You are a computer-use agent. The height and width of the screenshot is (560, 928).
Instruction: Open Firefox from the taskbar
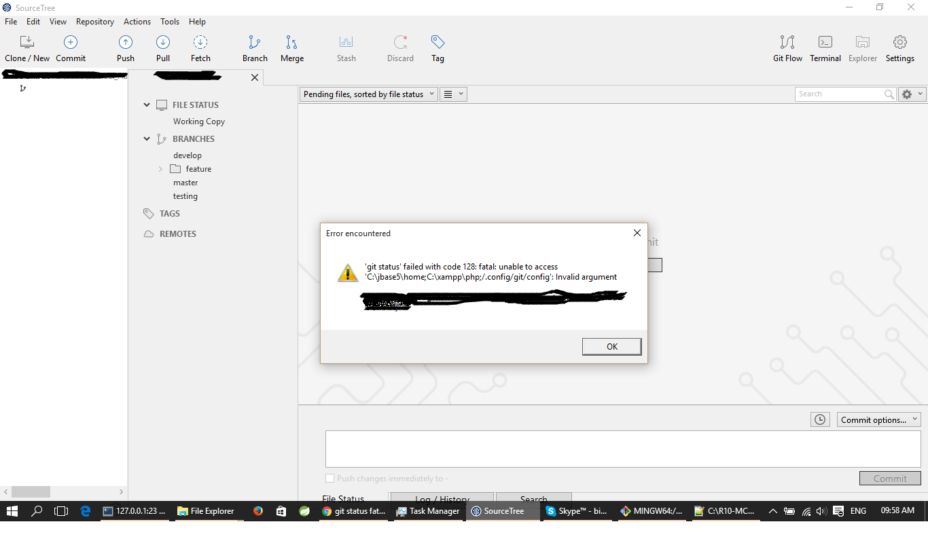[x=258, y=511]
